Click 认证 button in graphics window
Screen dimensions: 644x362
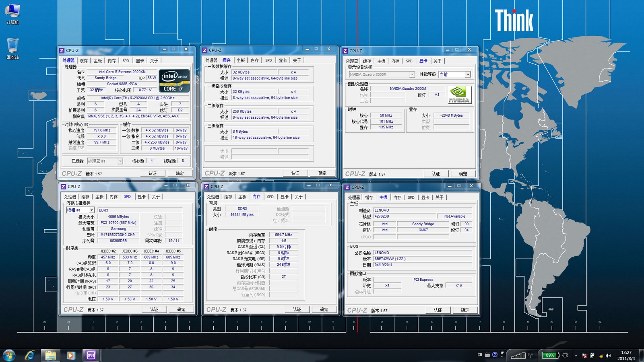coord(436,174)
